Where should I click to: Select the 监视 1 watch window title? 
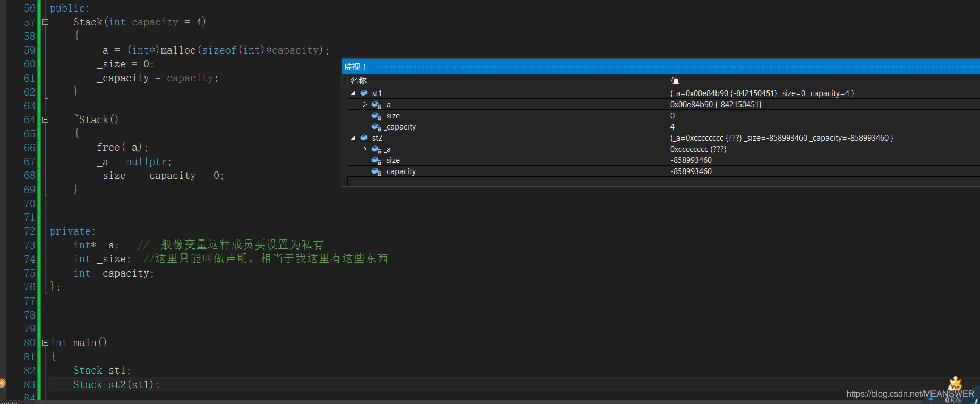click(x=355, y=66)
